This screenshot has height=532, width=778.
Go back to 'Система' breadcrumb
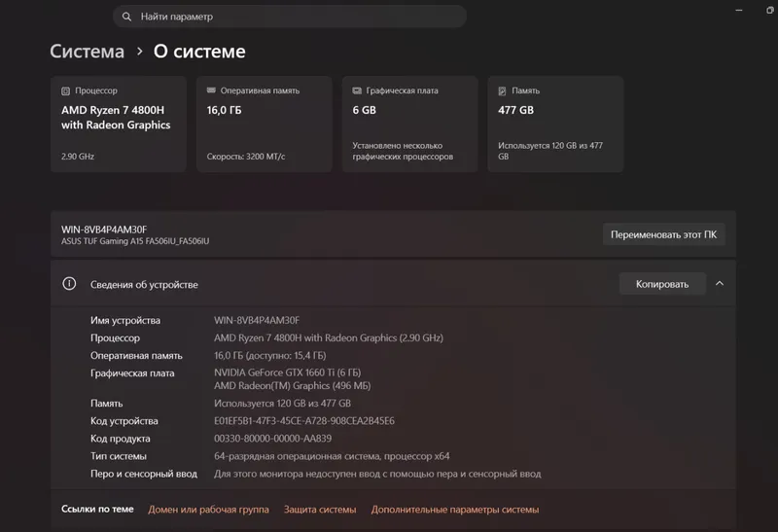tap(87, 52)
